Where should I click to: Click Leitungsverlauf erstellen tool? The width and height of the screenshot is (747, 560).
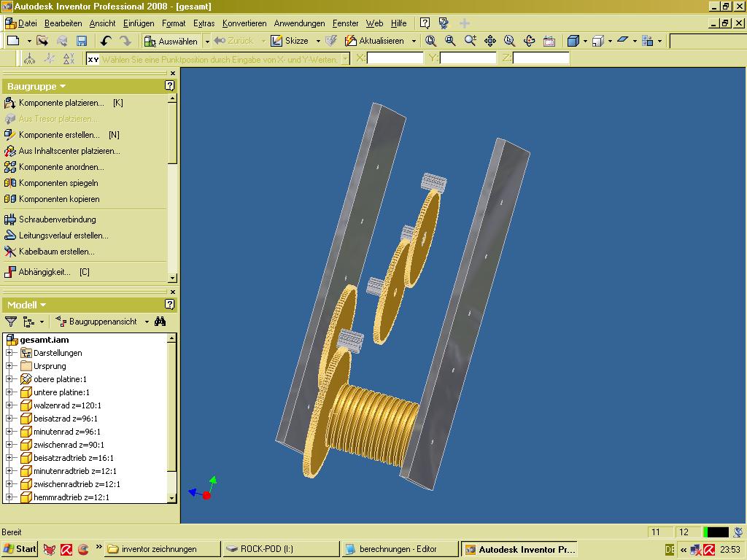coord(56,236)
